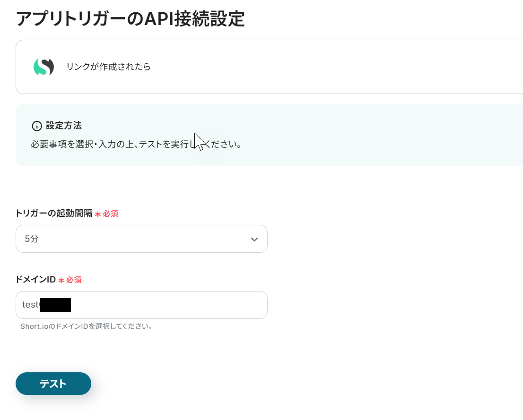Viewport: 523px width, 420px height.
Task: Click the アプリトリガーのAPI接続設定 page heading
Action: [x=130, y=19]
